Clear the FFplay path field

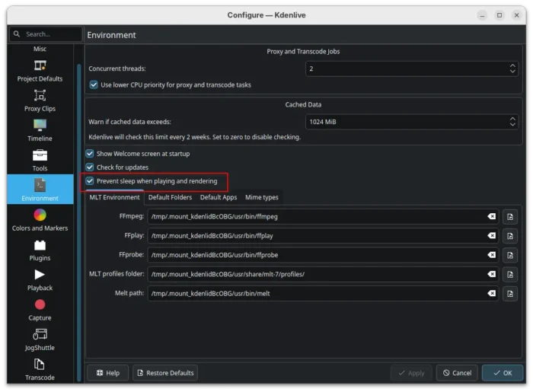[491, 236]
